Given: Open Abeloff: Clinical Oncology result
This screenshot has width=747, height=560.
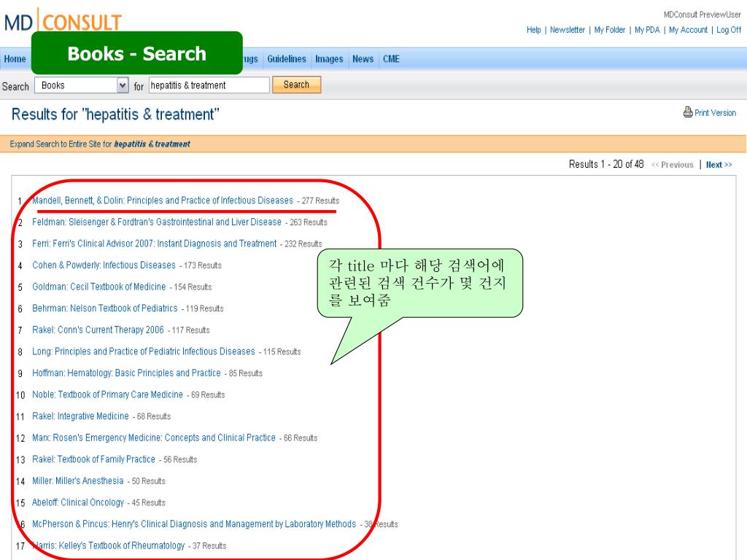Looking at the screenshot, I should coord(78,502).
